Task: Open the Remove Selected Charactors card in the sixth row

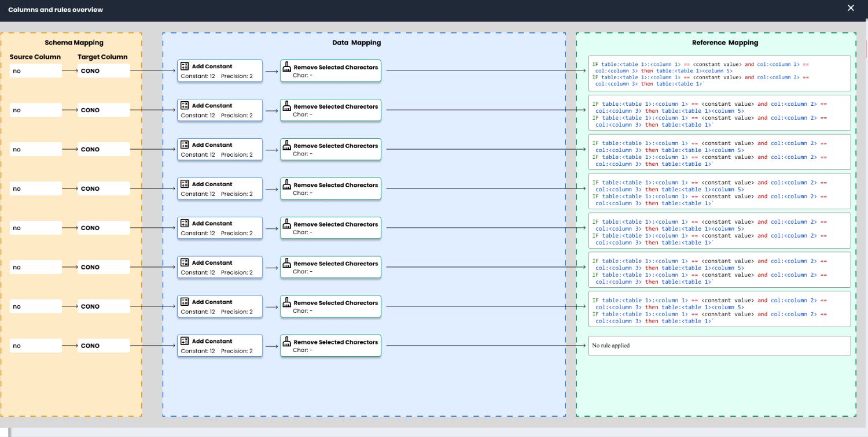Action: (331, 267)
